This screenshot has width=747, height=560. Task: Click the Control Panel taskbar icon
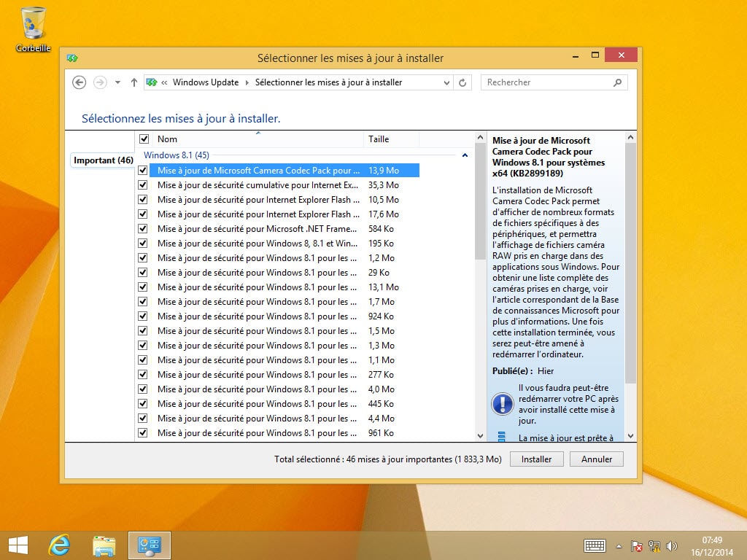tap(149, 545)
